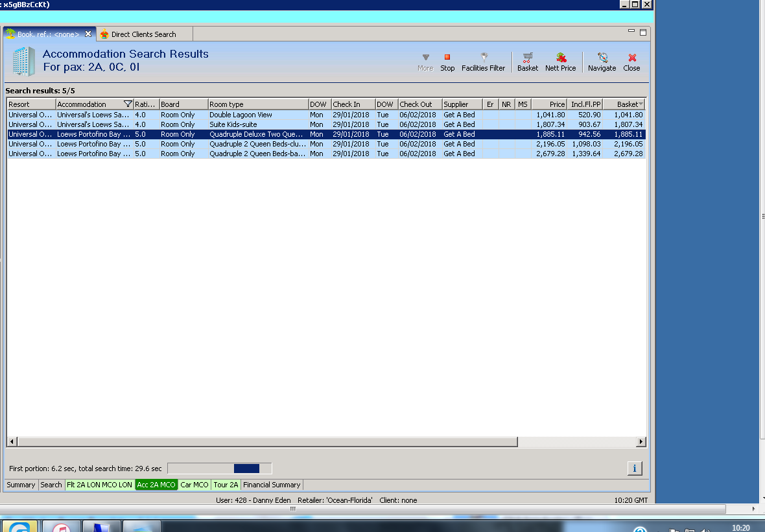Select the 2,679.28 price cell
The image size is (765, 532).
[550, 154]
